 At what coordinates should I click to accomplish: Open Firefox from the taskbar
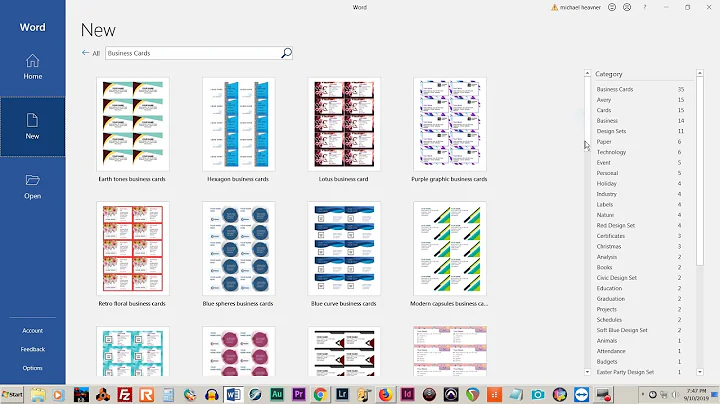pos(386,394)
